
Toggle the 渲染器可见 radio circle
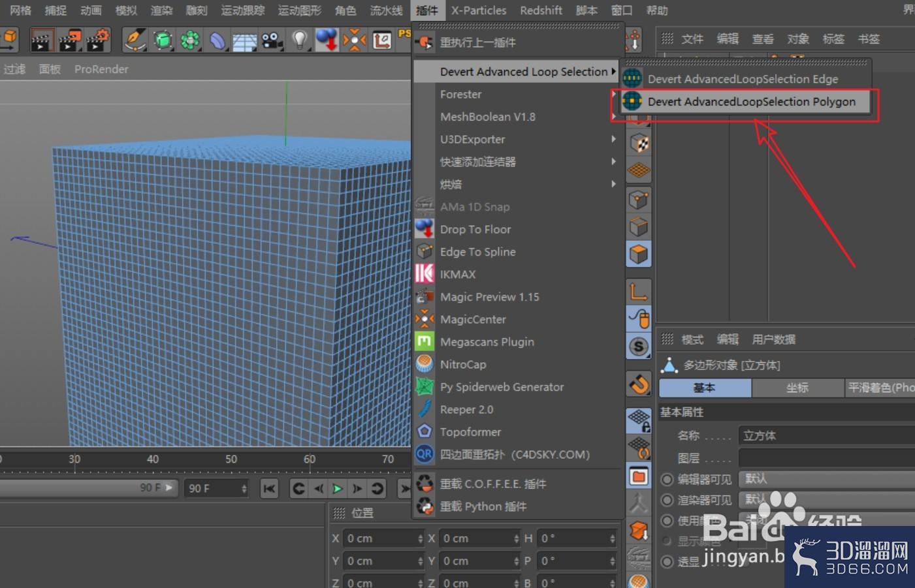click(667, 501)
